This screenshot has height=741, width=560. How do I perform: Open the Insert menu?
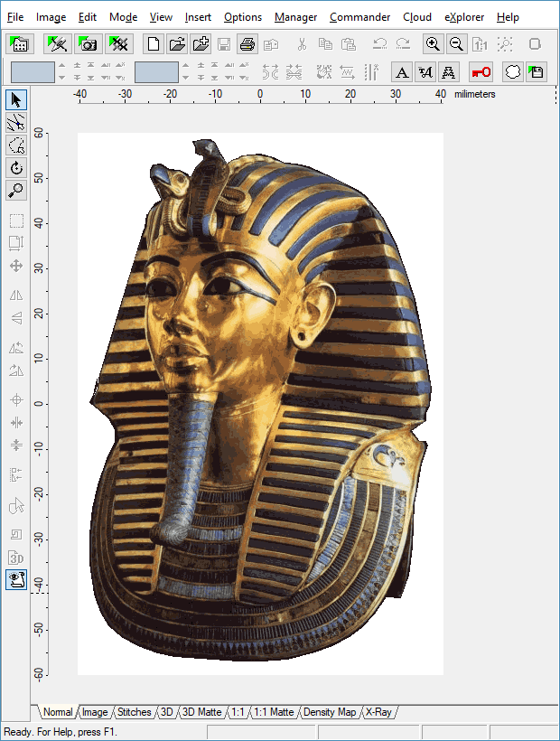198,17
